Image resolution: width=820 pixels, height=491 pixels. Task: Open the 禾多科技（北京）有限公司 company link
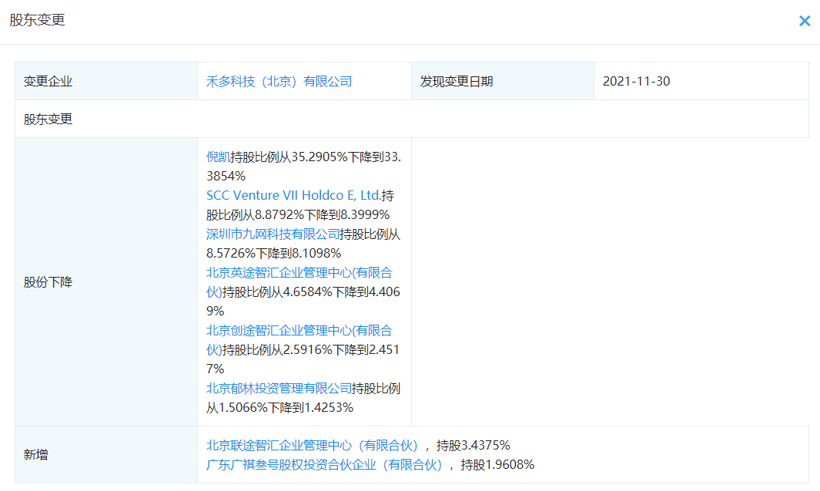coord(279,82)
